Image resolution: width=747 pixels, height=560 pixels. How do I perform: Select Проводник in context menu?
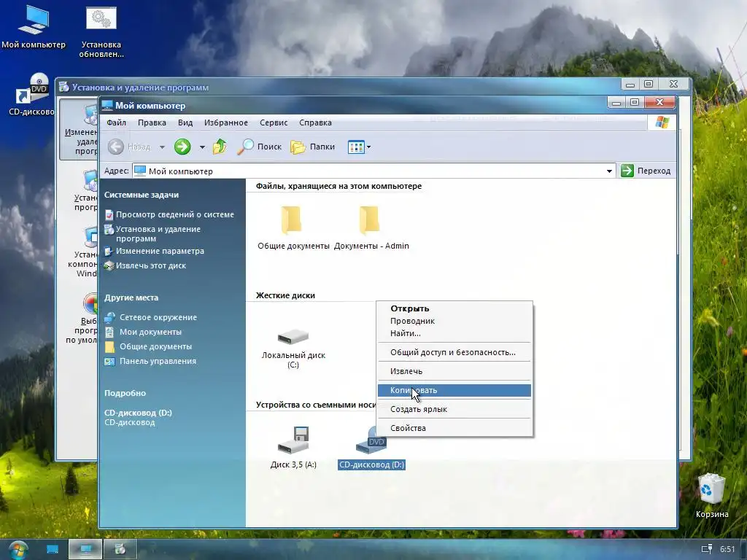coord(454,321)
